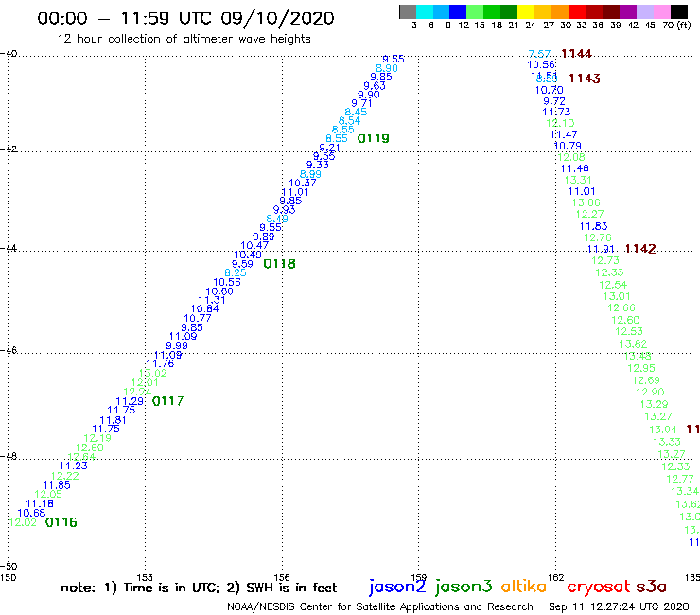Click the wave height value 13.02
The width and height of the screenshot is (700, 615).
tap(152, 374)
